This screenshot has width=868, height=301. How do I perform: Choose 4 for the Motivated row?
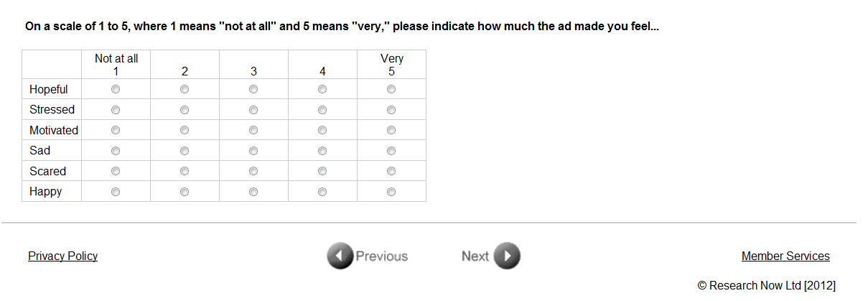pos(322,131)
